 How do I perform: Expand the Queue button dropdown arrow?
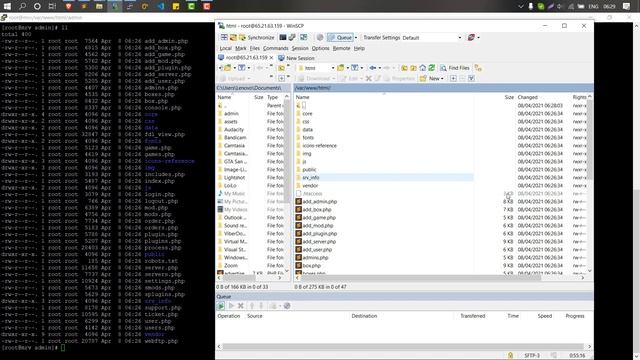coord(356,38)
